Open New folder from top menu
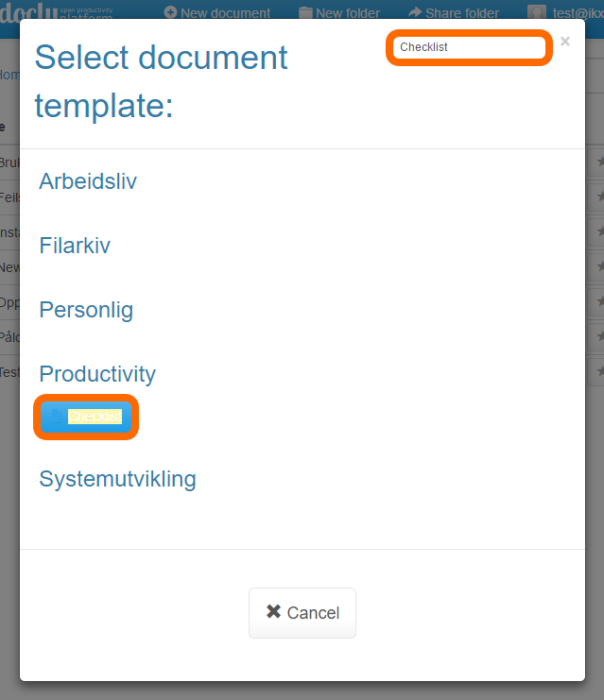This screenshot has height=700, width=604. pyautogui.click(x=339, y=12)
